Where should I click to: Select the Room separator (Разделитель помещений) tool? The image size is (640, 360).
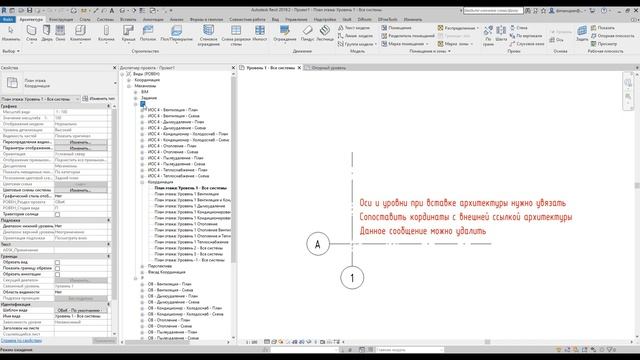click(x=408, y=36)
